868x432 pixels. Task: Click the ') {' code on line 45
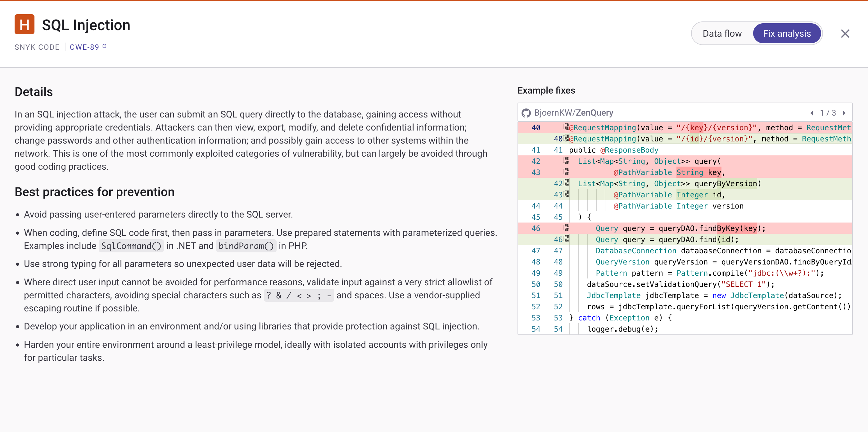point(584,217)
